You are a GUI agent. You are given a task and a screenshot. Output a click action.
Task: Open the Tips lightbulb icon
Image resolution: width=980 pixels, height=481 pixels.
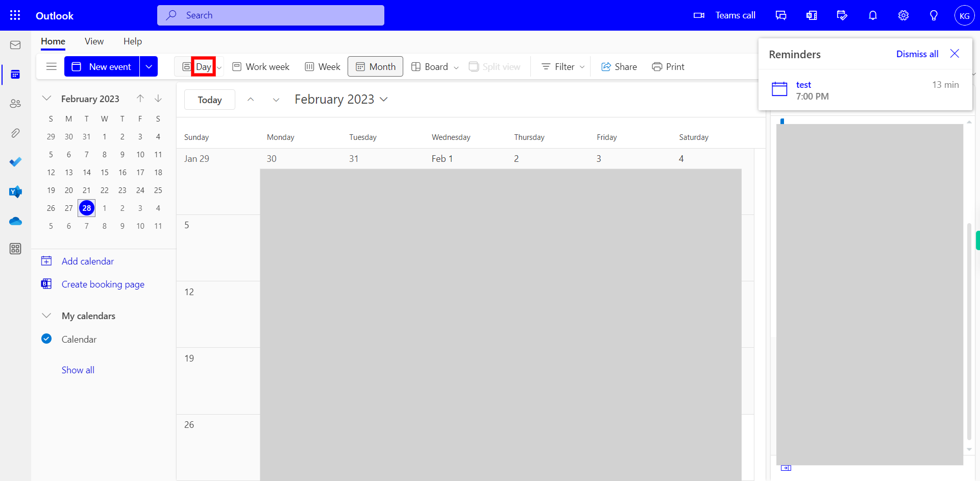(934, 15)
